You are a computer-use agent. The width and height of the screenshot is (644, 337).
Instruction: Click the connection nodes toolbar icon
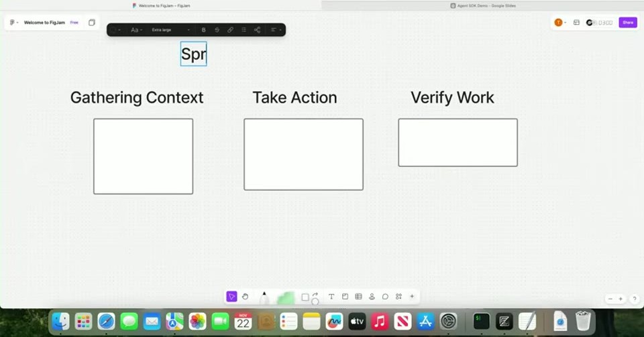coord(257,30)
